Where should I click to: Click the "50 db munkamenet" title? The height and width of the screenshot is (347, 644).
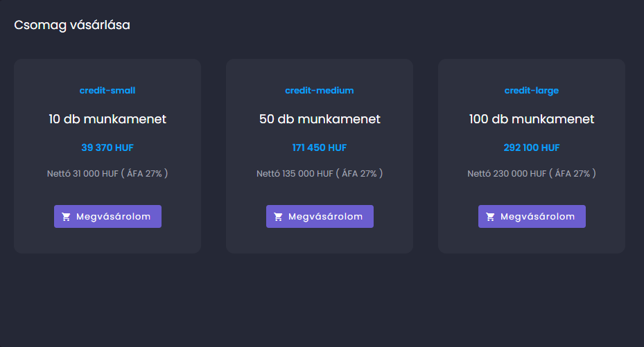coord(320,119)
